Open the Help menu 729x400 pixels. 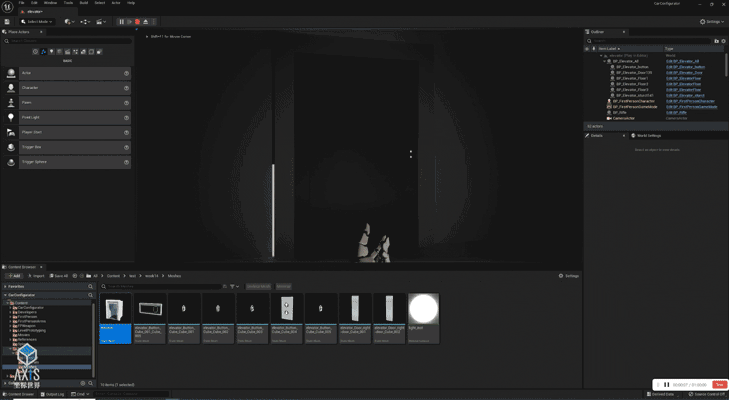131,3
